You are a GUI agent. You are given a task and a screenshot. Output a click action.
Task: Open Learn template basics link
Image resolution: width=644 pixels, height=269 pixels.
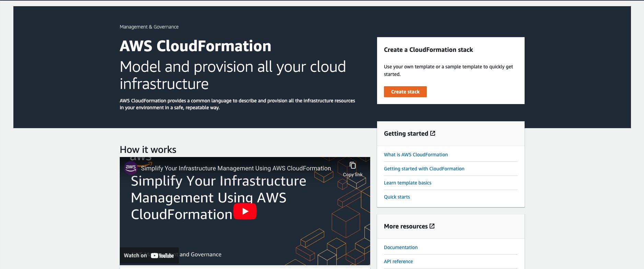tap(408, 183)
